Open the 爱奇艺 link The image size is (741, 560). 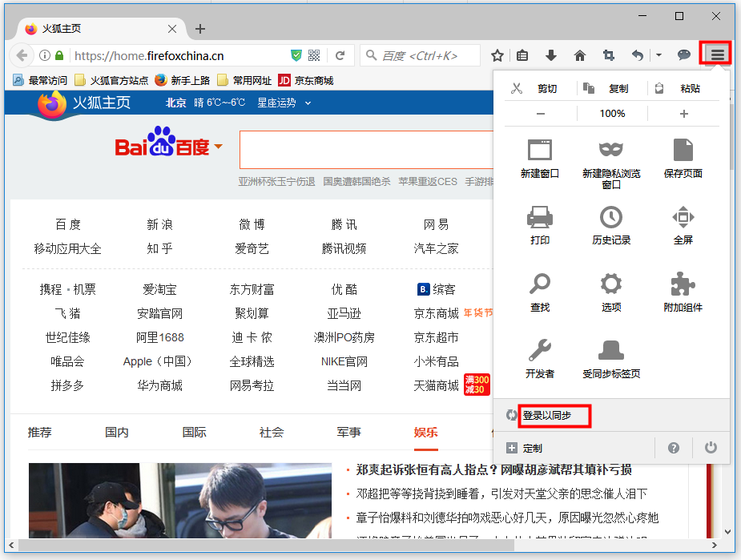(x=252, y=248)
